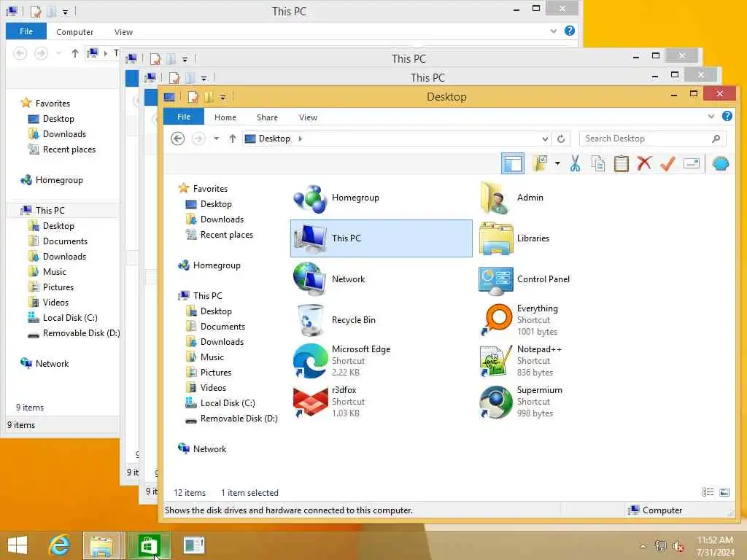Open recent locations dropdown in Desktop window
The width and height of the screenshot is (747, 560).
(x=216, y=139)
